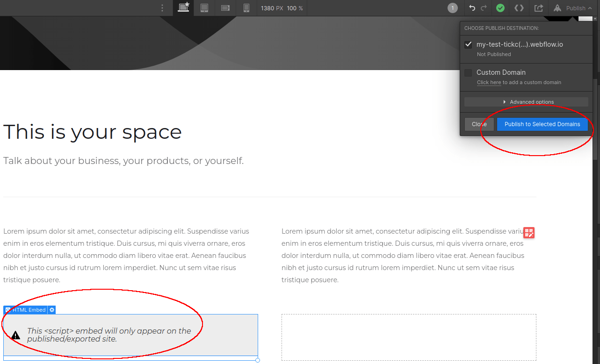Click here to add custom domain
The height and width of the screenshot is (364, 600).
tap(489, 82)
